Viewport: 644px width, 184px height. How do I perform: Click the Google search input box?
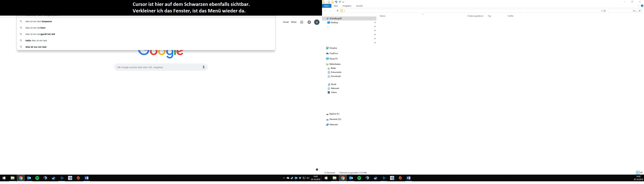[x=157, y=67]
